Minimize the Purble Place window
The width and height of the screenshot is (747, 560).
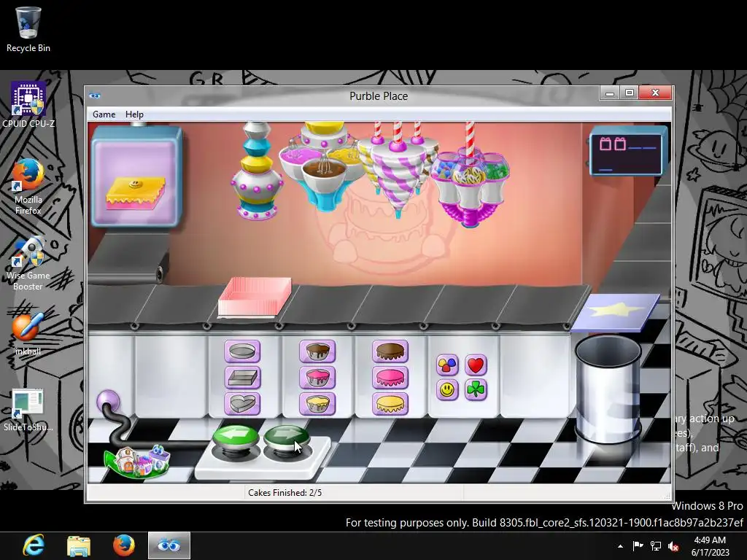pos(610,93)
